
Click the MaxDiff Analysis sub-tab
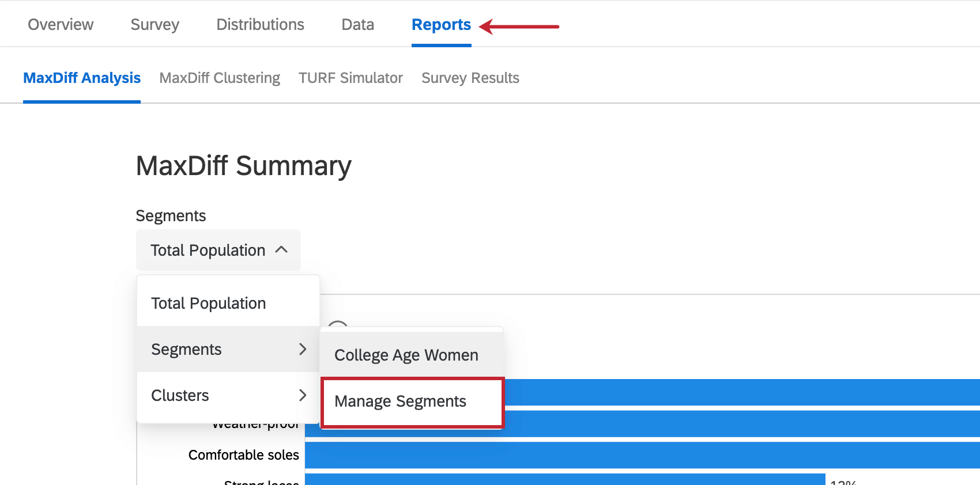[x=82, y=78]
